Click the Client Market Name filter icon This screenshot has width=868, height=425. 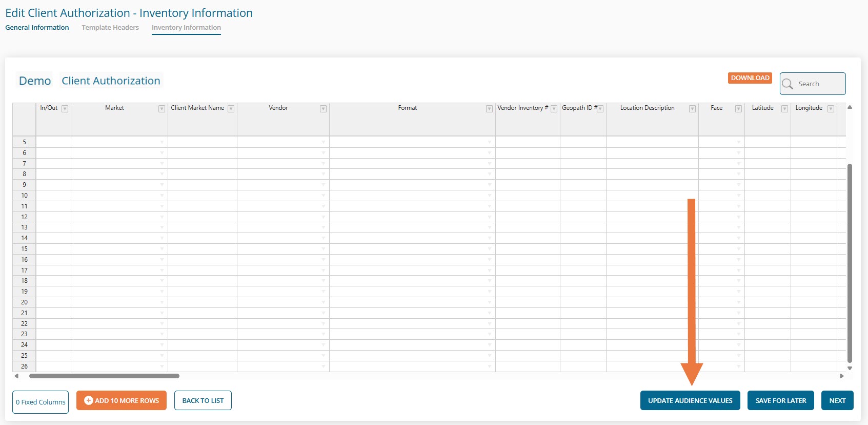coord(231,109)
